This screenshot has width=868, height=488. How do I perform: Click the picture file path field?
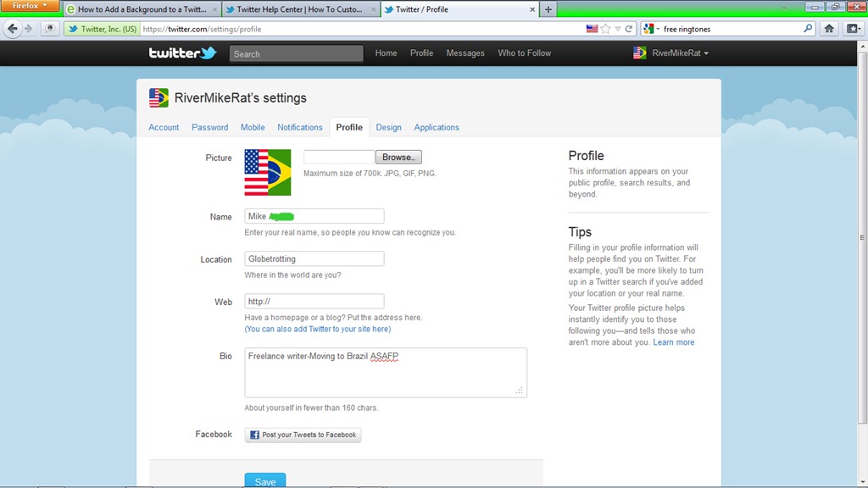coord(339,157)
